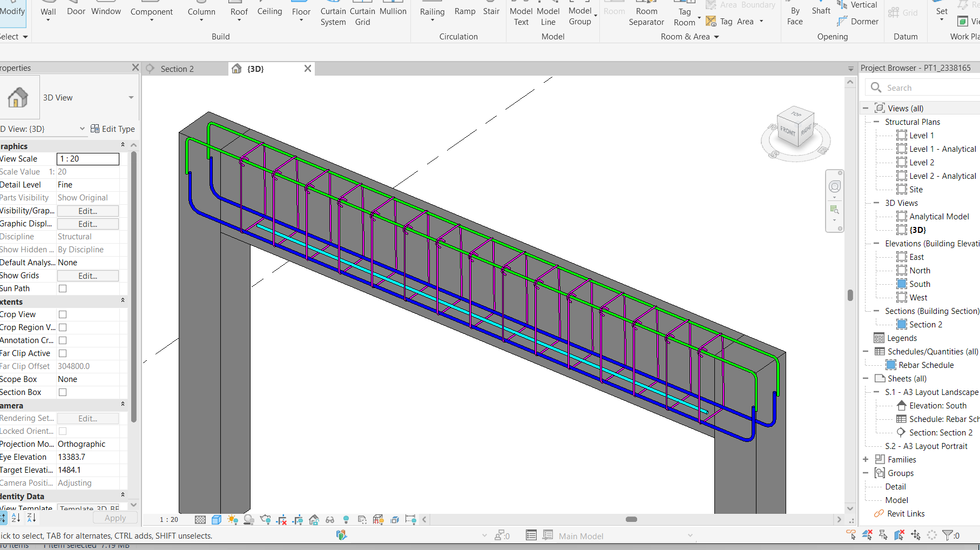Click the Reveal Hidden Elements lightbulb

(346, 520)
